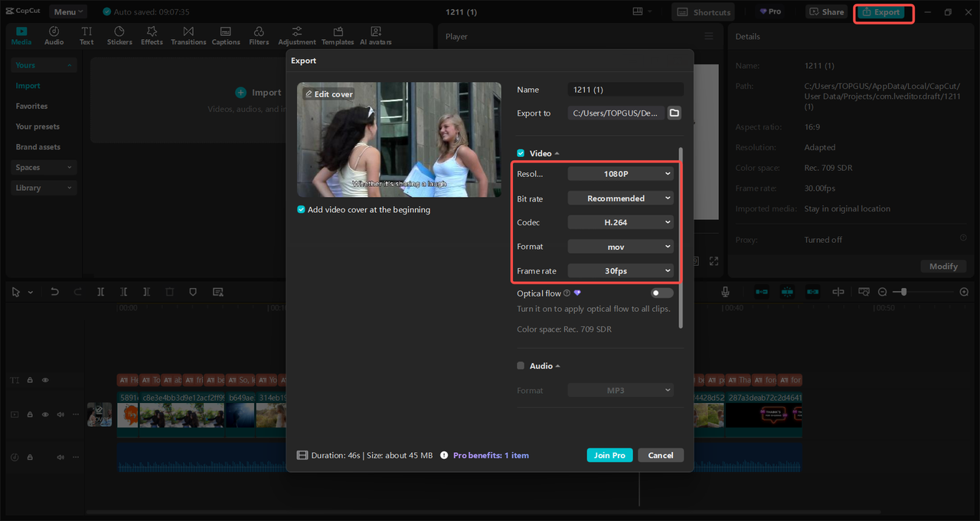Screen dimensions: 980x521
Task: Click the Optical flow help question icon
Action: pos(567,293)
